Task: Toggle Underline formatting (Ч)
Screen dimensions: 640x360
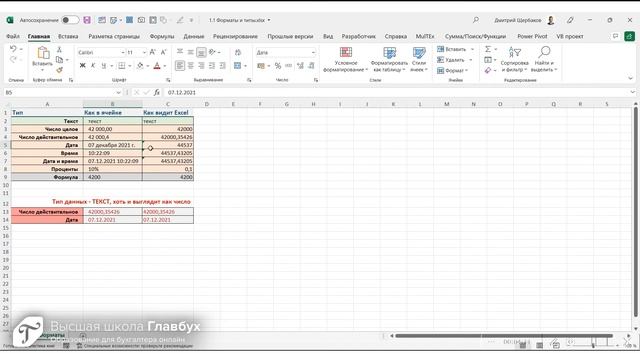Action: point(104,66)
